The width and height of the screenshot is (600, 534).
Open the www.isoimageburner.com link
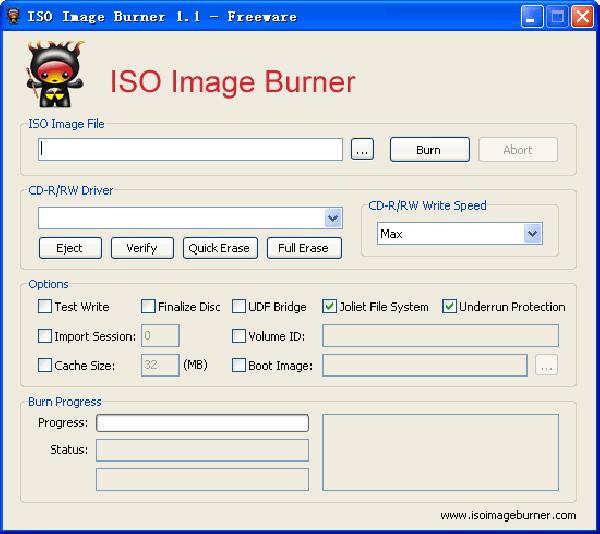(x=508, y=515)
